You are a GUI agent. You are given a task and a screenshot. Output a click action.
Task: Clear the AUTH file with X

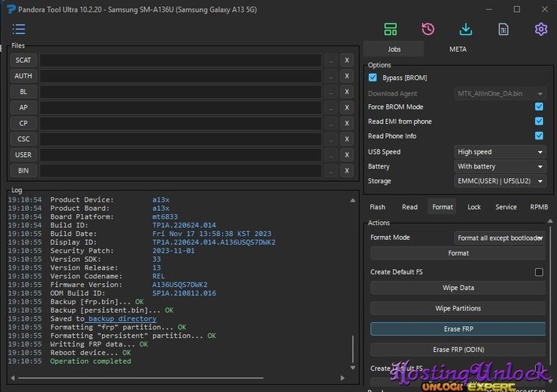point(347,76)
